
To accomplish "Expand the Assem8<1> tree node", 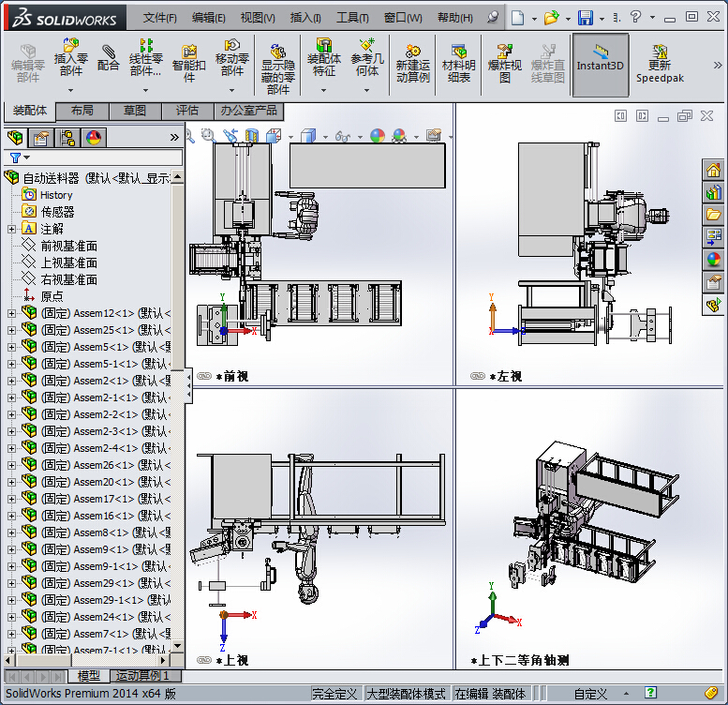I will coord(11,532).
